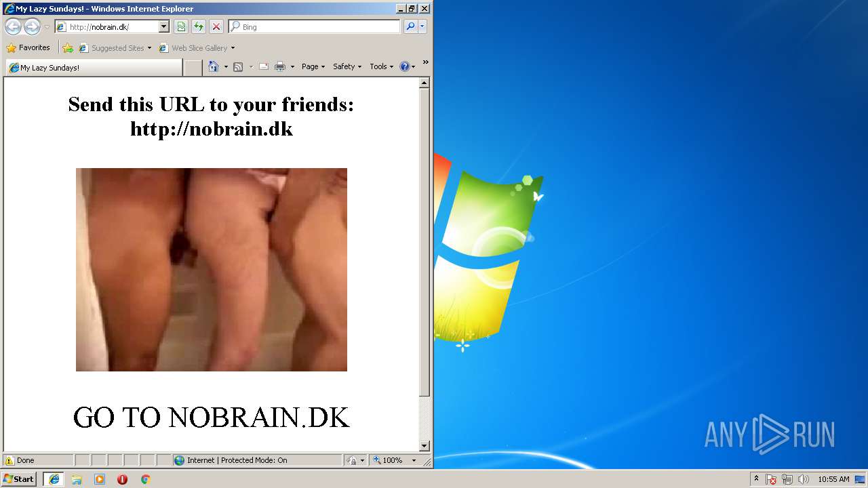Open the recent pages dropdown arrow

(47, 27)
